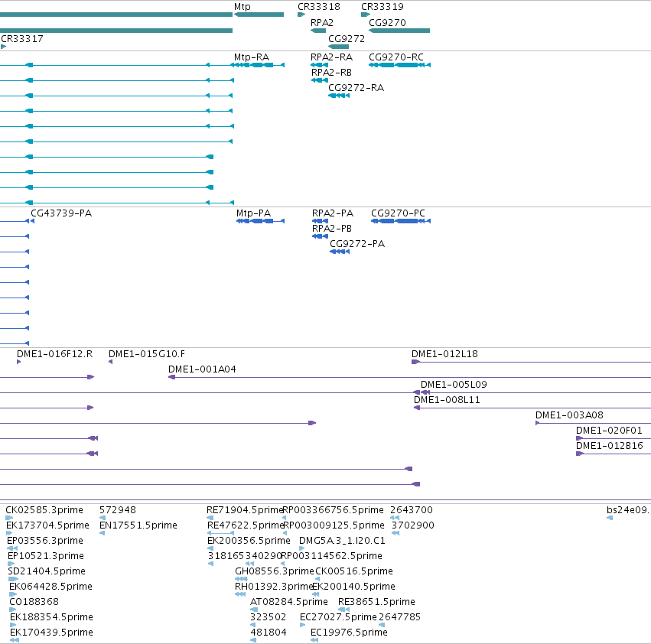Viewport: 651px width, 644px height.
Task: Open EST EP10521.3prime
Action: click(46, 556)
